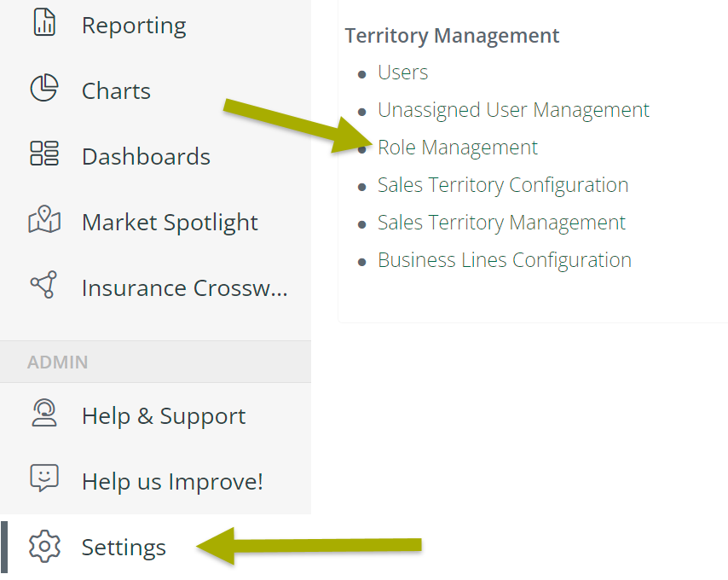
Task: Click the Role Management link
Action: (x=457, y=148)
